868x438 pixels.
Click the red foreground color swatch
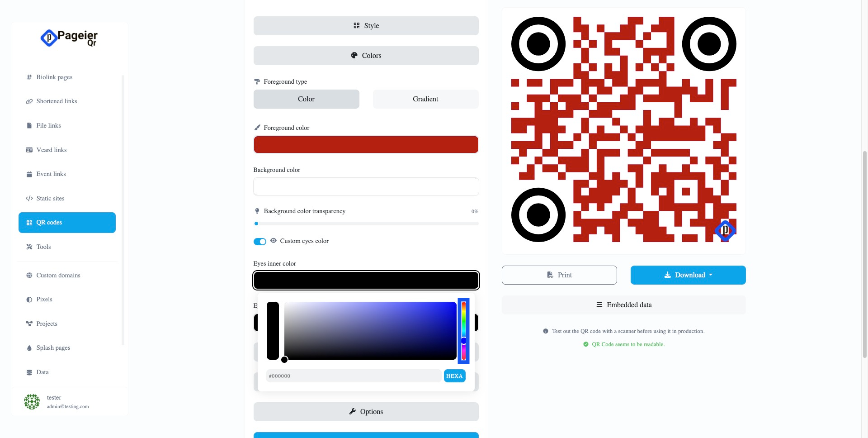click(x=366, y=145)
